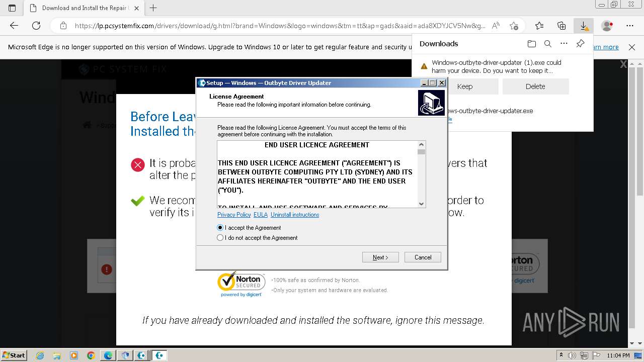Click the address bar URL

(280, 26)
